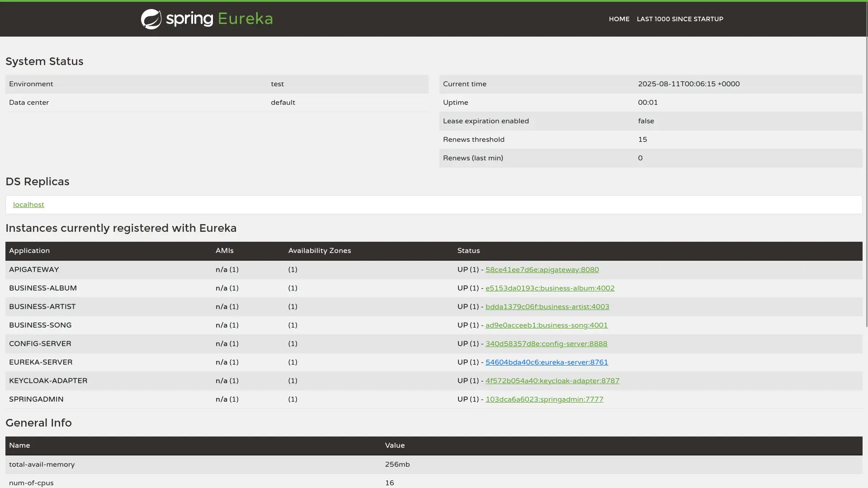868x488 pixels.
Task: Select the CONFIG-SERVER application name
Action: (x=40, y=344)
